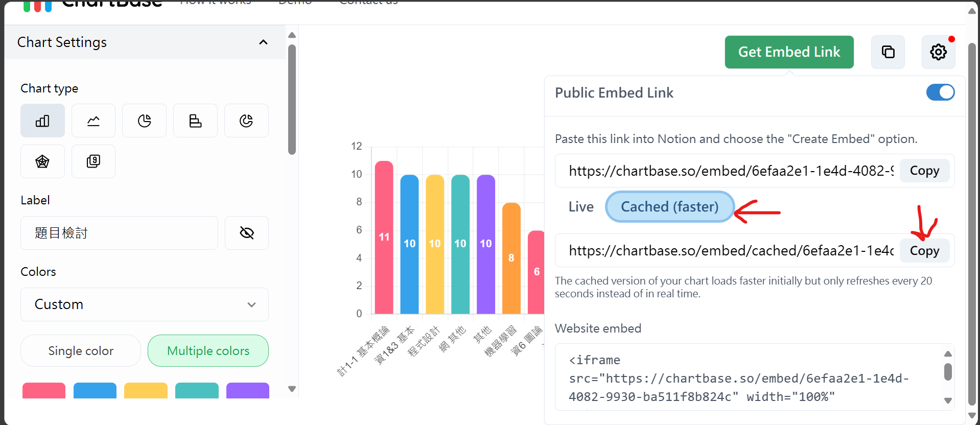Switch embed link to Live mode
This screenshot has width=980, height=425.
(x=580, y=206)
